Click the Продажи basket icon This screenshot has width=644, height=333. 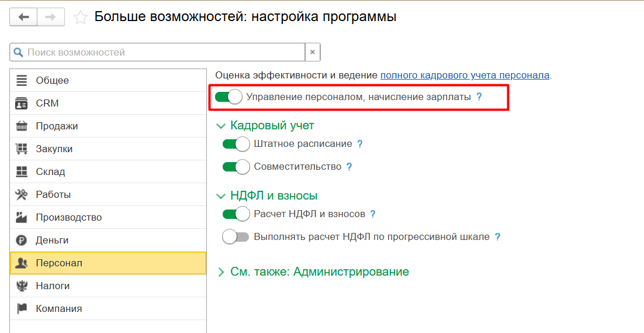pos(22,126)
